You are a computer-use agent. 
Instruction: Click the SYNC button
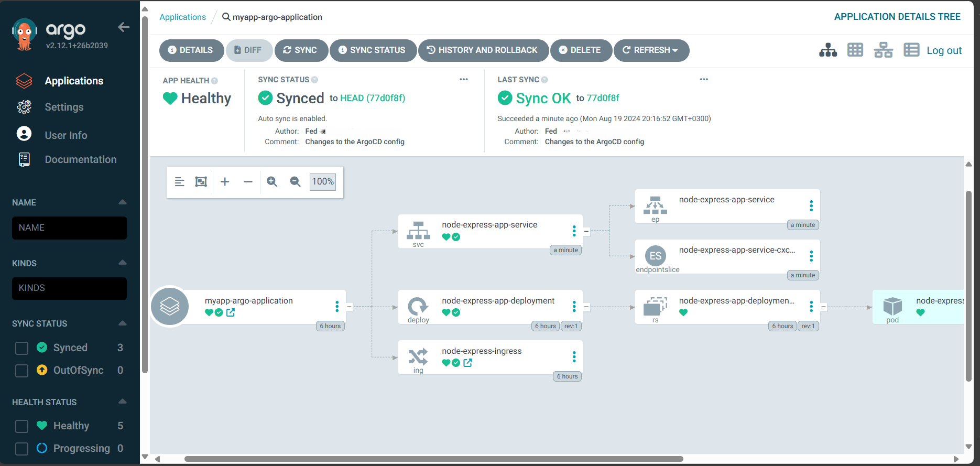(301, 50)
